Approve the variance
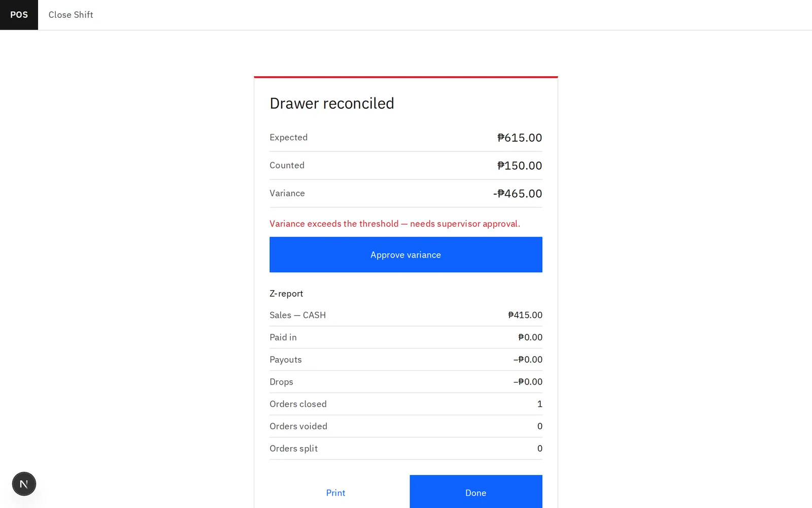 (405, 255)
